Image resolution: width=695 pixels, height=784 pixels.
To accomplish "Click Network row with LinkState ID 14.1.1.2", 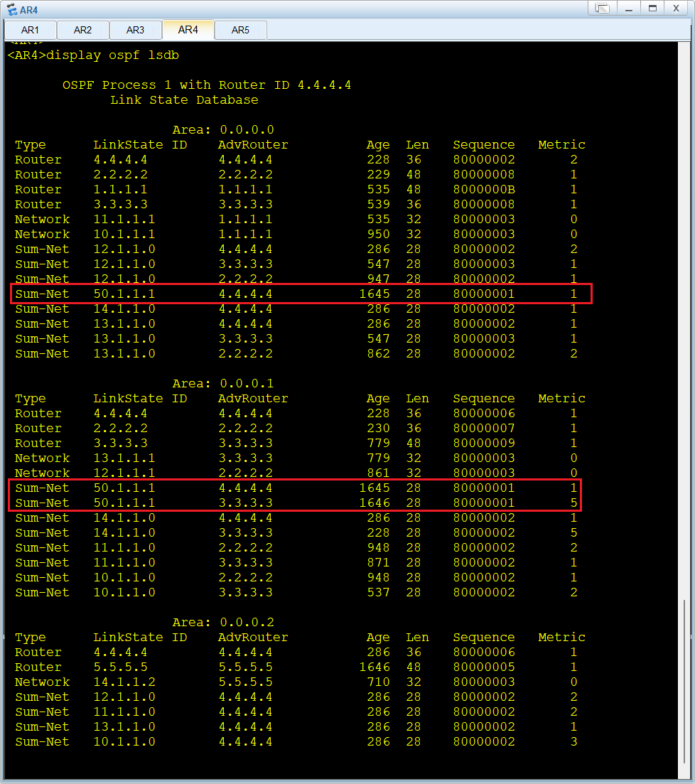I will click(x=296, y=682).
